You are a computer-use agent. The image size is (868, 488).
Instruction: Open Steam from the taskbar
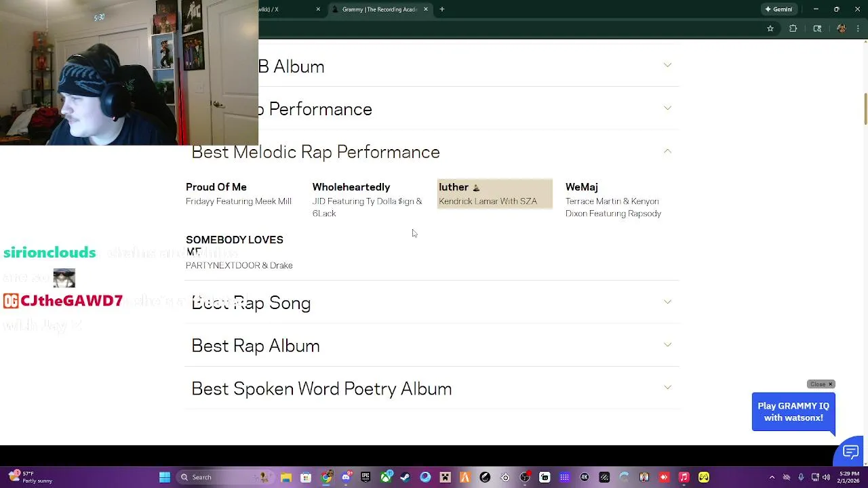click(x=406, y=477)
